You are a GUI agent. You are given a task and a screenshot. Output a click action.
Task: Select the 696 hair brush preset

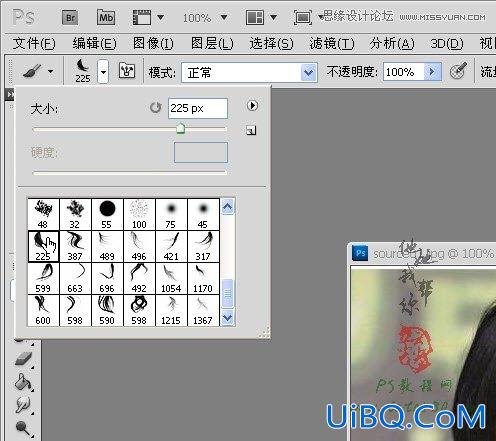(x=107, y=278)
